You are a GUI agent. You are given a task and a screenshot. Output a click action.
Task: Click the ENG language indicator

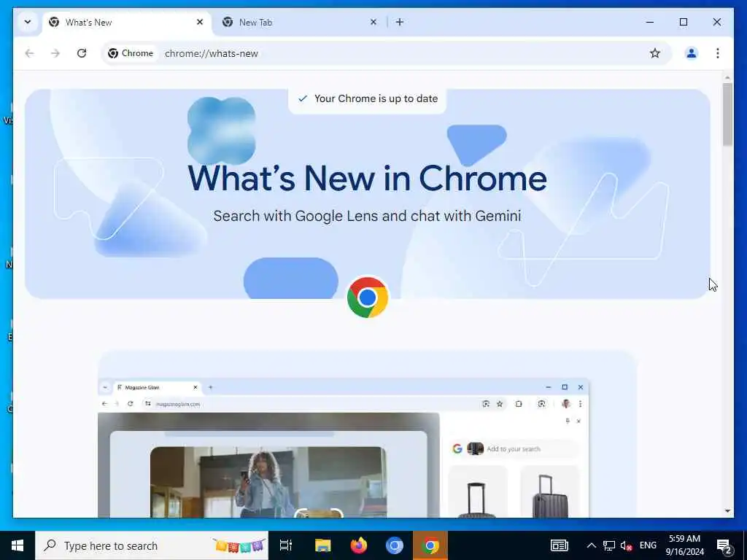pyautogui.click(x=648, y=545)
